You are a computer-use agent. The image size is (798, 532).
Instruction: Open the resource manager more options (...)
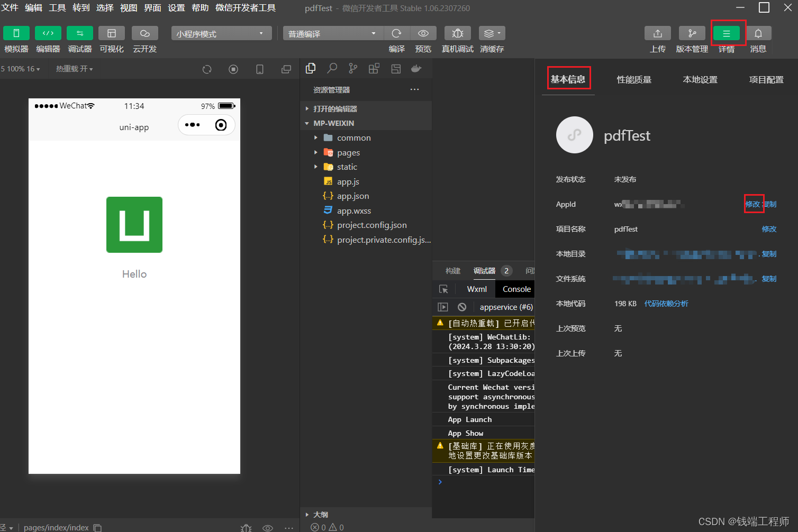[414, 89]
